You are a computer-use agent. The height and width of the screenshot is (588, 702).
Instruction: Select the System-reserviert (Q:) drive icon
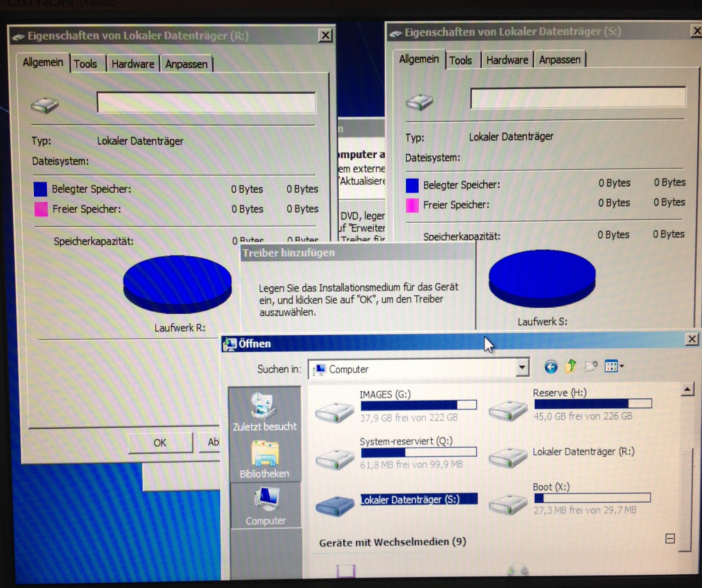click(x=335, y=459)
